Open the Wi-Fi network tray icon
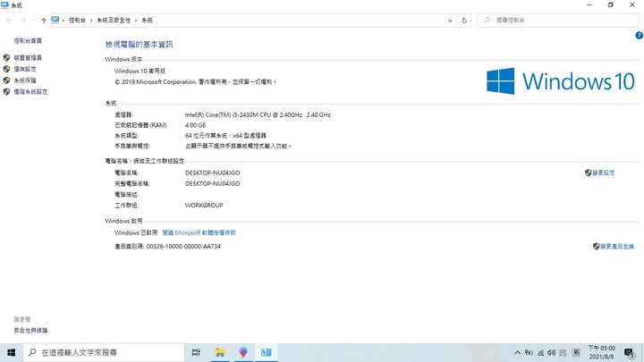 pyautogui.click(x=540, y=352)
